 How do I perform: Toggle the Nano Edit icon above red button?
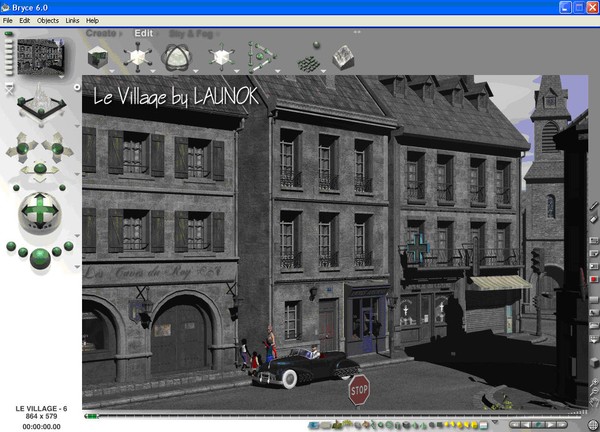pos(593,266)
